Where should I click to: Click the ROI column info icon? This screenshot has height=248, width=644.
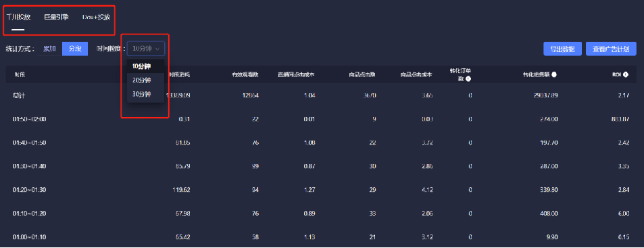(x=626, y=75)
